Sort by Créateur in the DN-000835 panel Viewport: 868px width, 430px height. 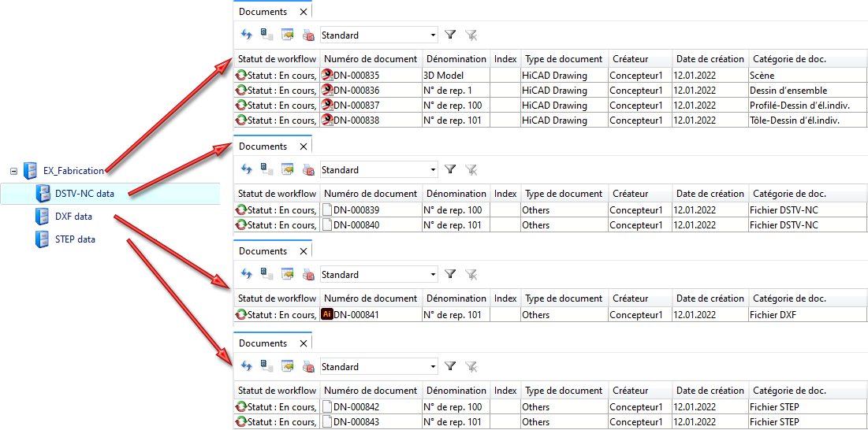pos(640,58)
